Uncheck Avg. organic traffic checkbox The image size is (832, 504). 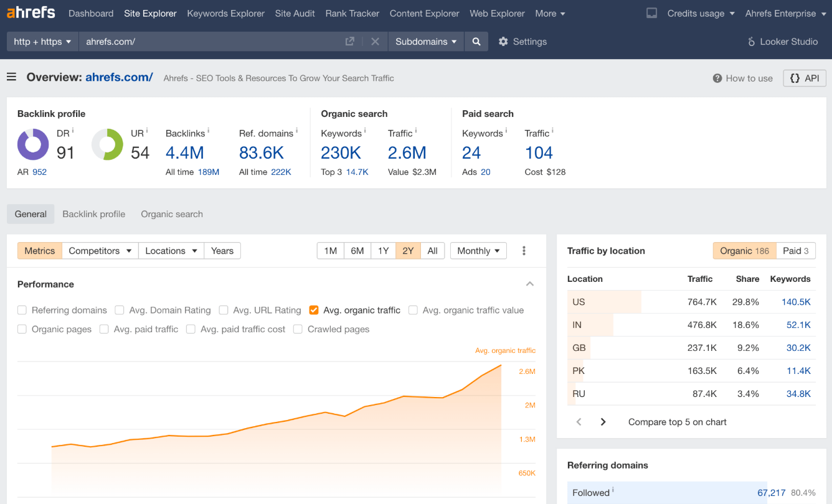click(314, 310)
